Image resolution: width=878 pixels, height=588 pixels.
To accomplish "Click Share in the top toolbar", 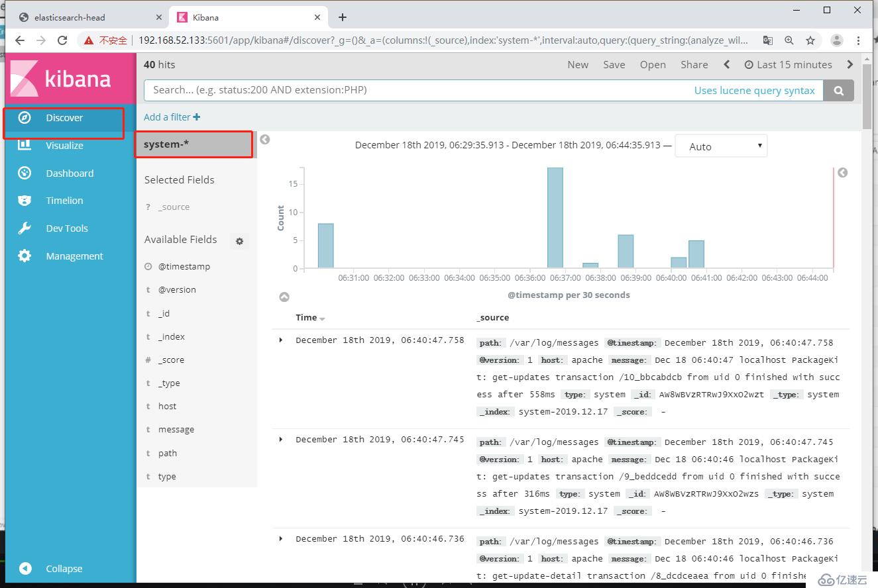I will point(694,65).
